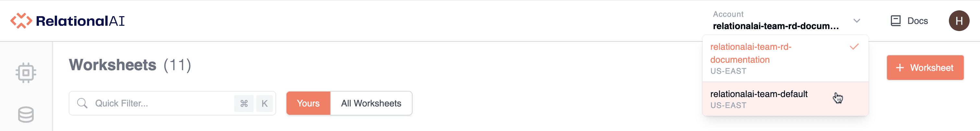Open the Databases sidebar icon

pos(26,114)
